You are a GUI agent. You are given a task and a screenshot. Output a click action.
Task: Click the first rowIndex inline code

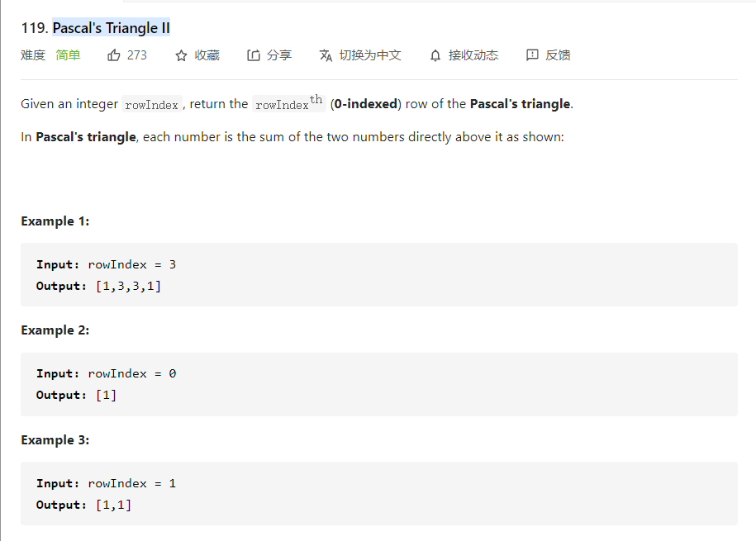[x=151, y=105]
